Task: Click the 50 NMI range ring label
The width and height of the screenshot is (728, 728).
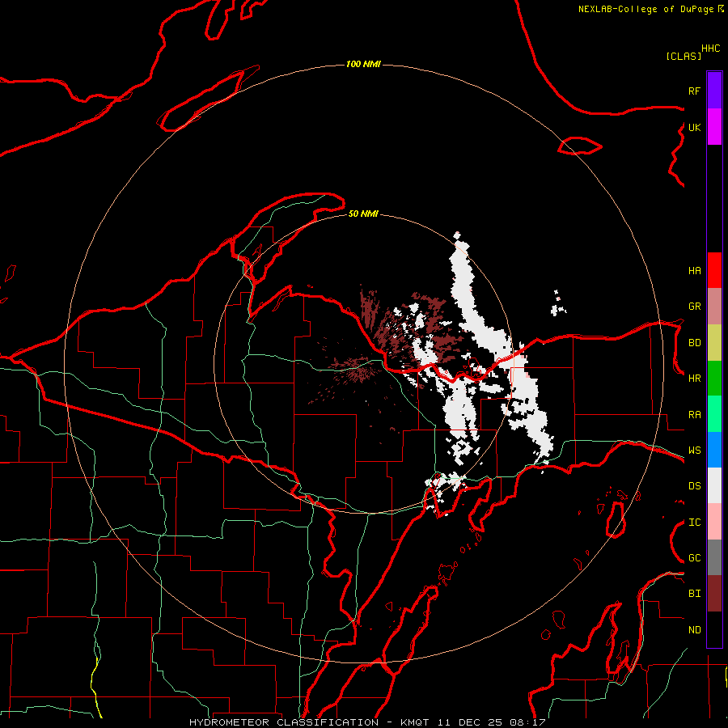Action: click(363, 214)
